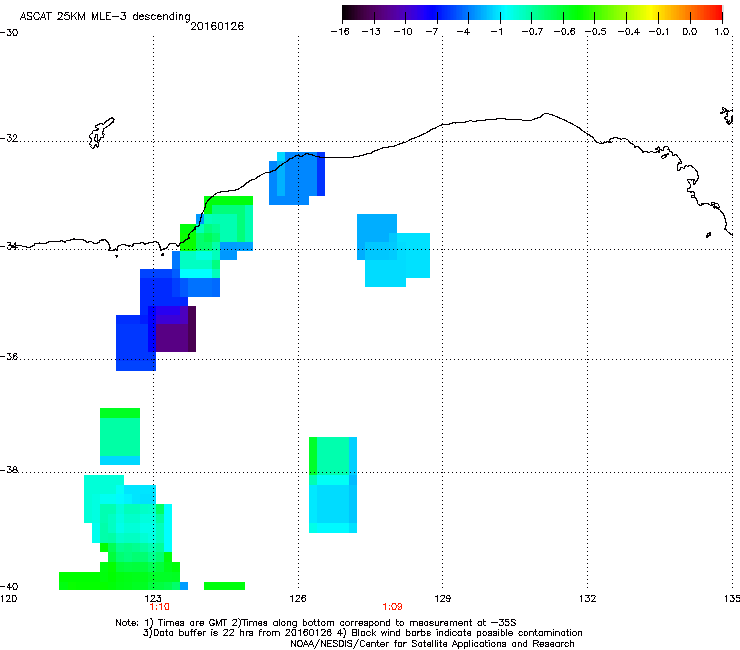Click the NOAA/NESDIS Center for Satellite Applications credit

tap(432, 644)
